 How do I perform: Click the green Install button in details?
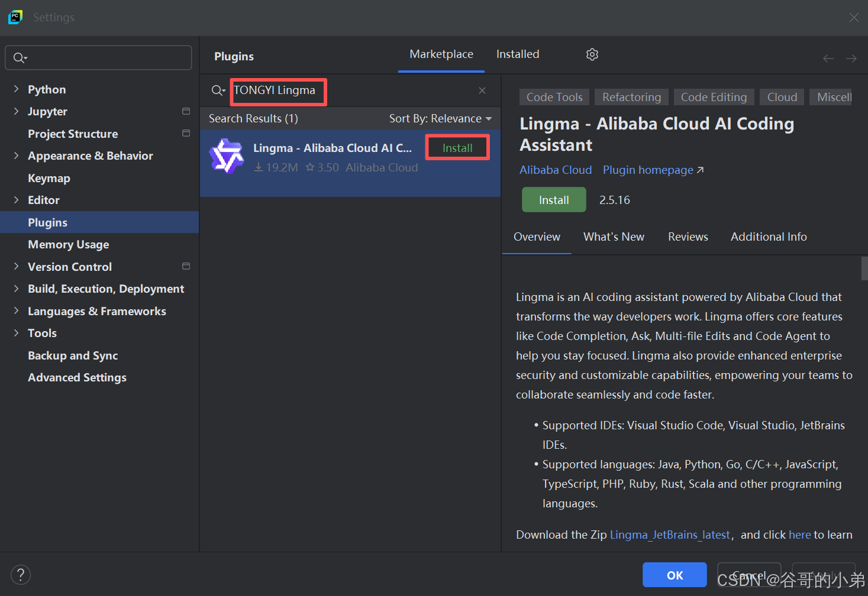coord(554,200)
